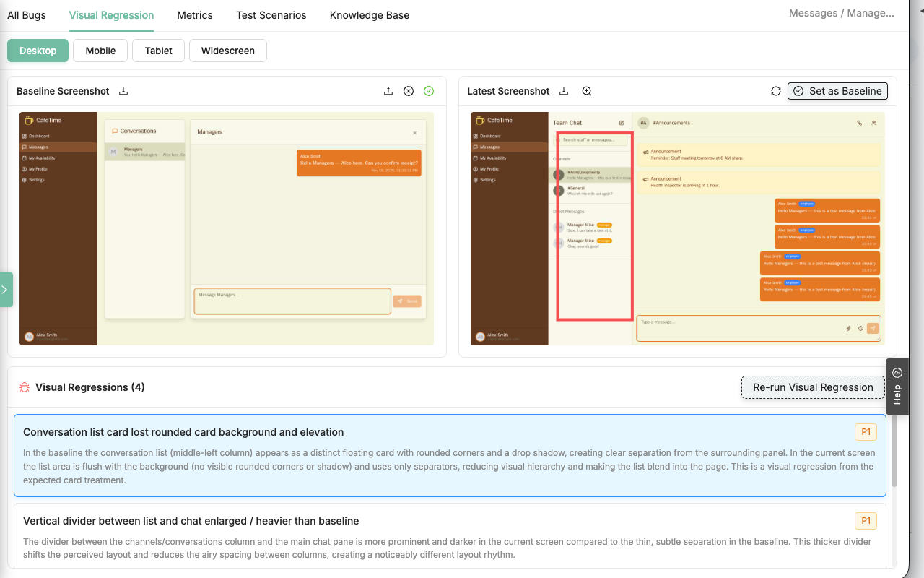This screenshot has width=924, height=578.
Task: Click the upload icon beside Baseline Screenshot title
Action: 123,91
